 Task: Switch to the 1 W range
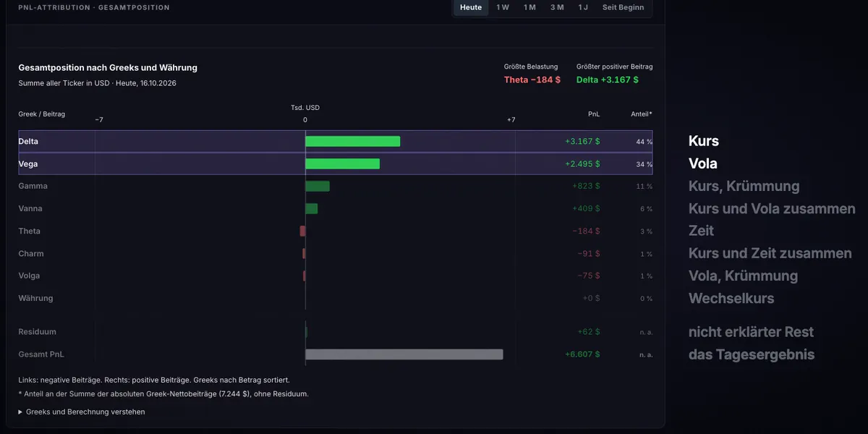click(503, 7)
